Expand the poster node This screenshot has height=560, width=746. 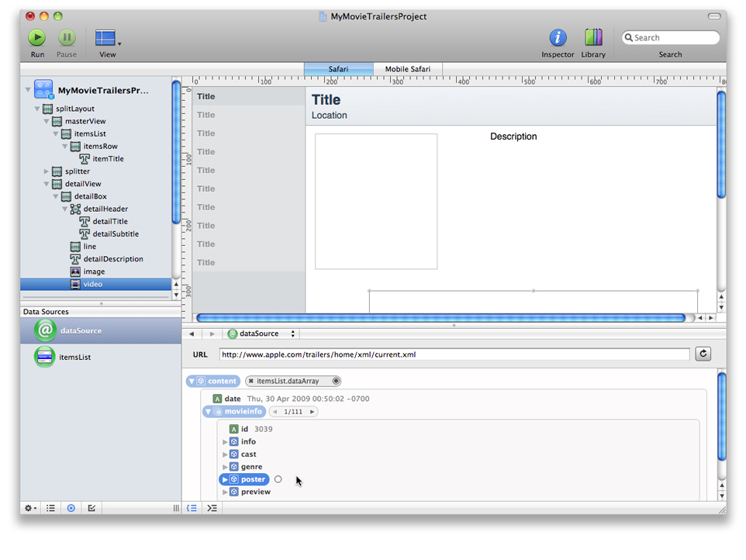click(226, 479)
